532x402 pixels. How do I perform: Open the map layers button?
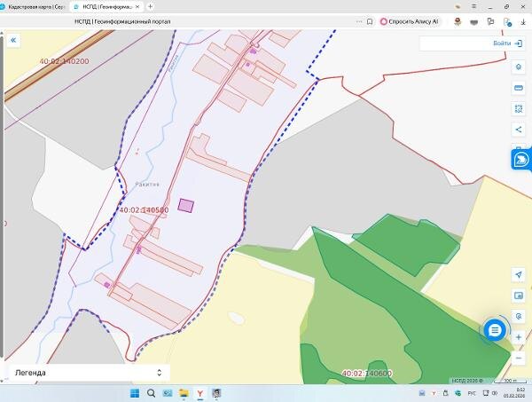coord(519,67)
